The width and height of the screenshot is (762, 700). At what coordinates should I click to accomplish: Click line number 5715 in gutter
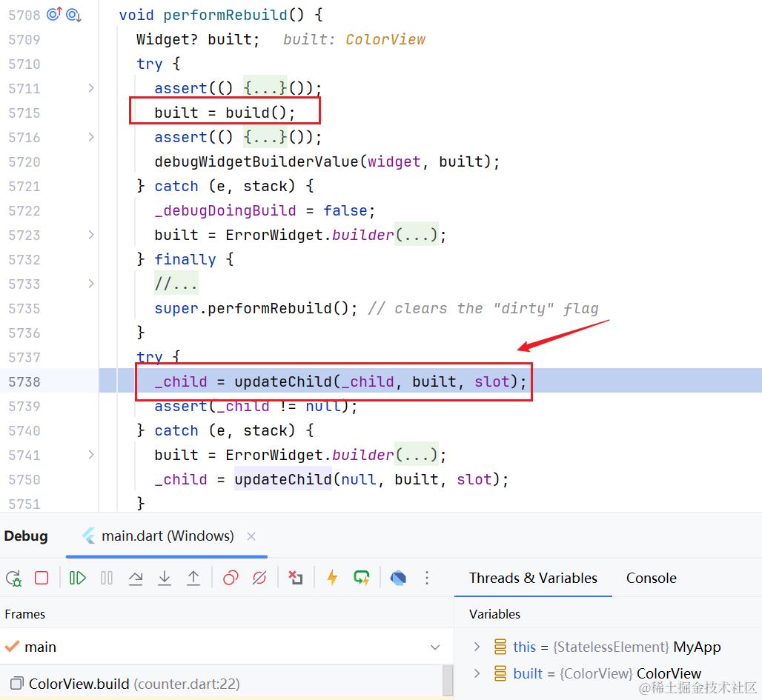24,113
